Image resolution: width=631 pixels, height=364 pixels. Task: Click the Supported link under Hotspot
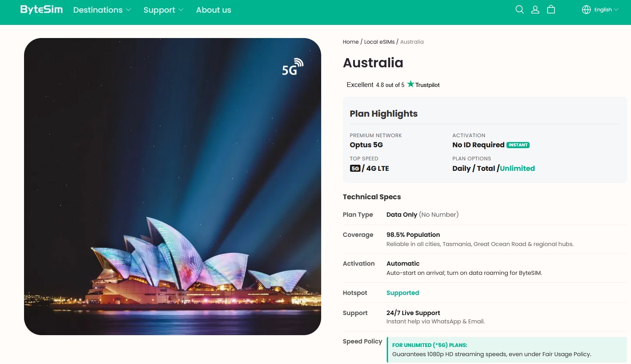(402, 293)
